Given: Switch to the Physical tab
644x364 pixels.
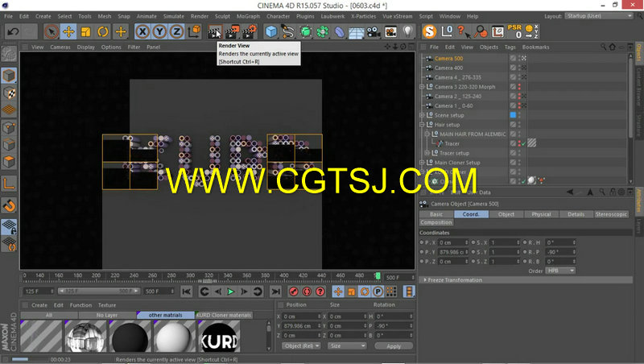Looking at the screenshot, I should 541,214.
